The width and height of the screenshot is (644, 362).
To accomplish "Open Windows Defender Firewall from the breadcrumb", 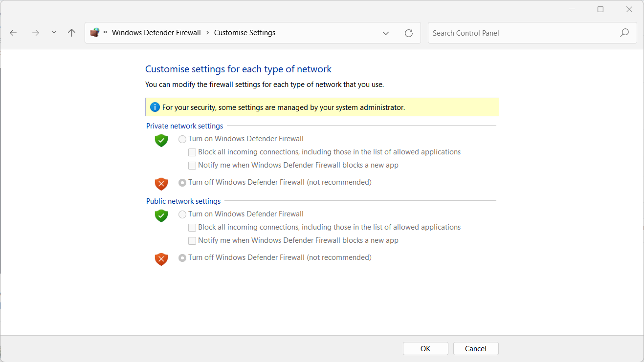I will (156, 32).
